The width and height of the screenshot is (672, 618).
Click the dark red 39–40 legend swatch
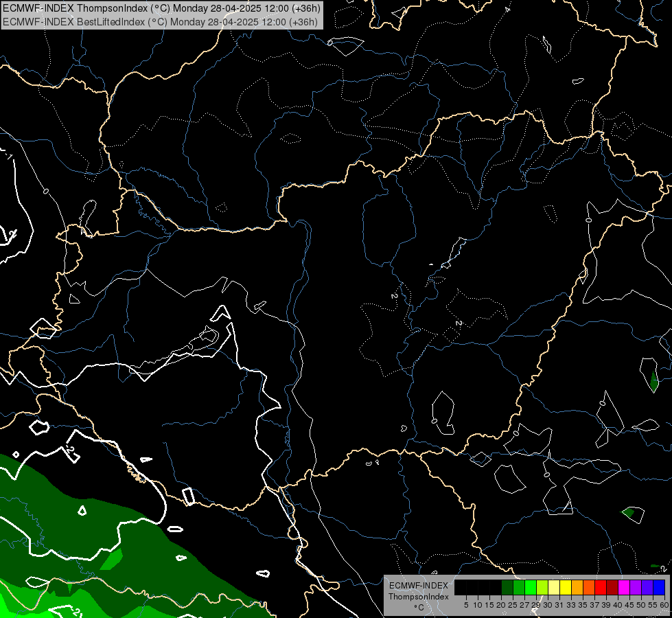tap(612, 587)
